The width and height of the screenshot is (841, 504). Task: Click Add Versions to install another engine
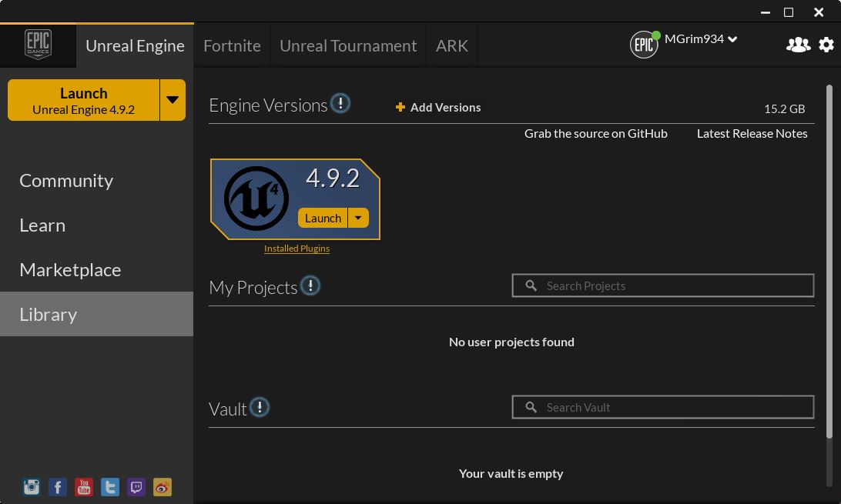(x=438, y=107)
